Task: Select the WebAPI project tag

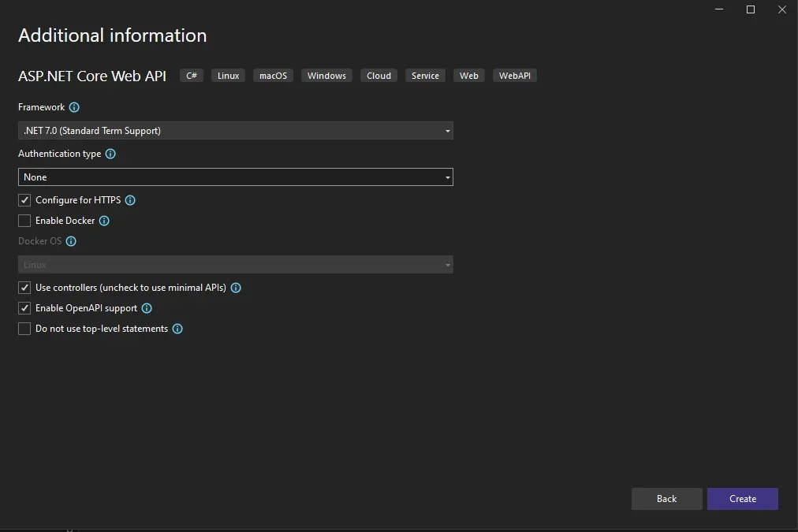Action: tap(514, 75)
